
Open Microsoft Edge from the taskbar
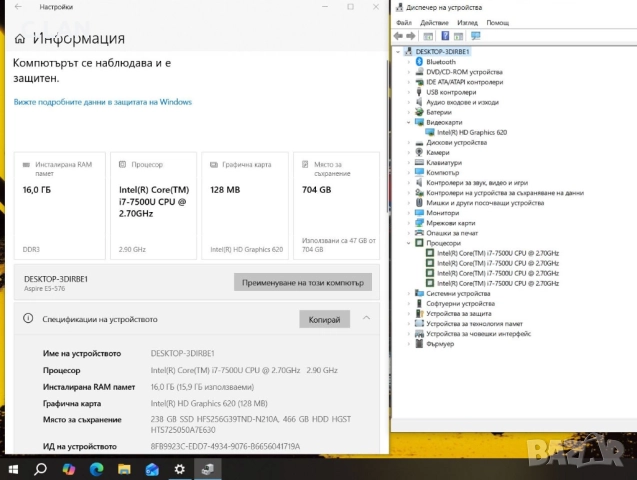pos(97,468)
